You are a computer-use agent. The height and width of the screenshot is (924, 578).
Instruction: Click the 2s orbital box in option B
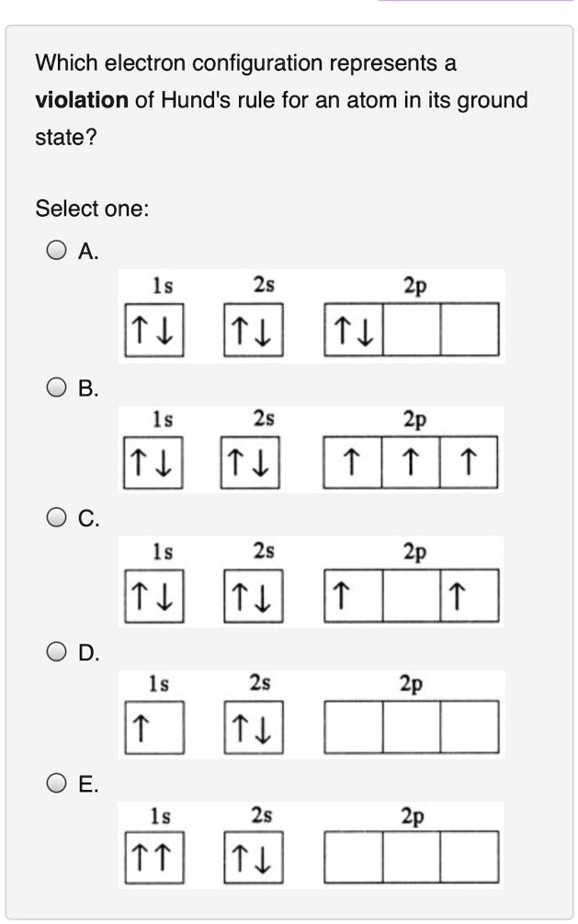pos(253,463)
